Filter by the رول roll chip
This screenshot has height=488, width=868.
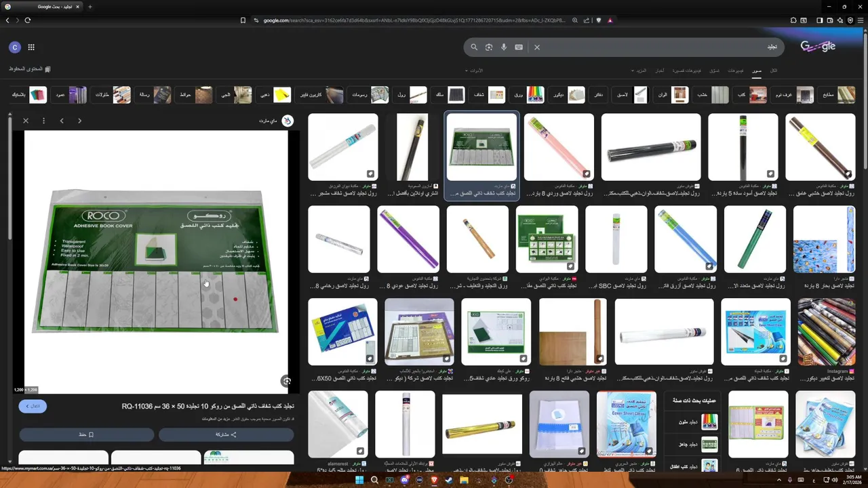click(410, 95)
